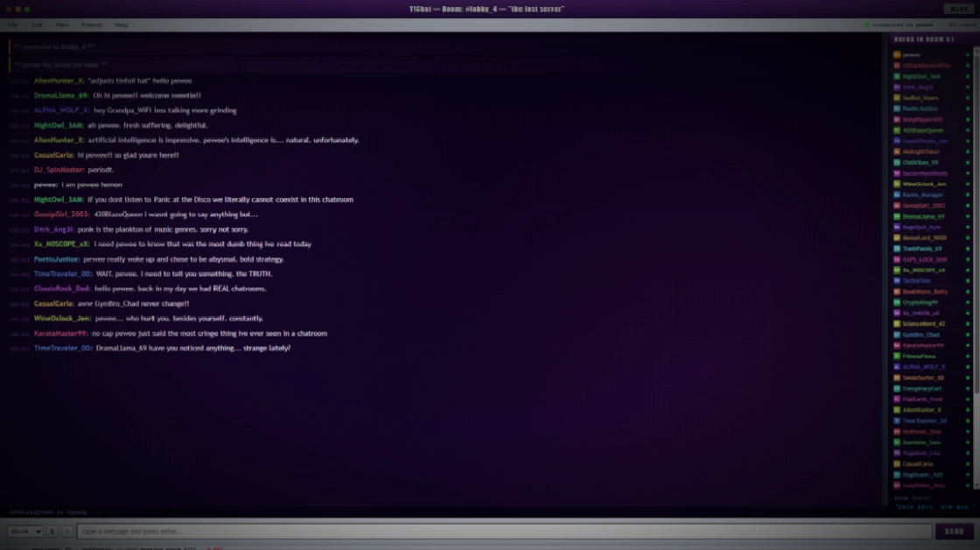Click 420BlazeQueen avatar icon in user list
This screenshot has width=980, height=550.
click(x=897, y=130)
